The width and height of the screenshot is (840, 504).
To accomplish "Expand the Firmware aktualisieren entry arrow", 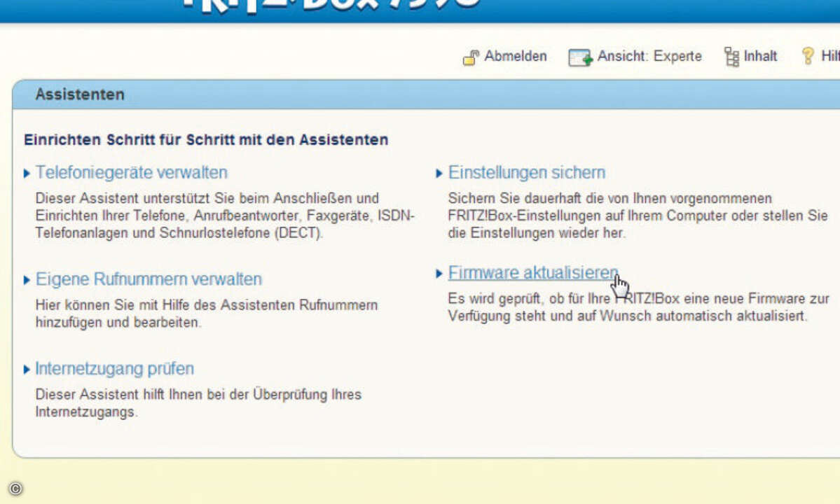I will coord(439,274).
